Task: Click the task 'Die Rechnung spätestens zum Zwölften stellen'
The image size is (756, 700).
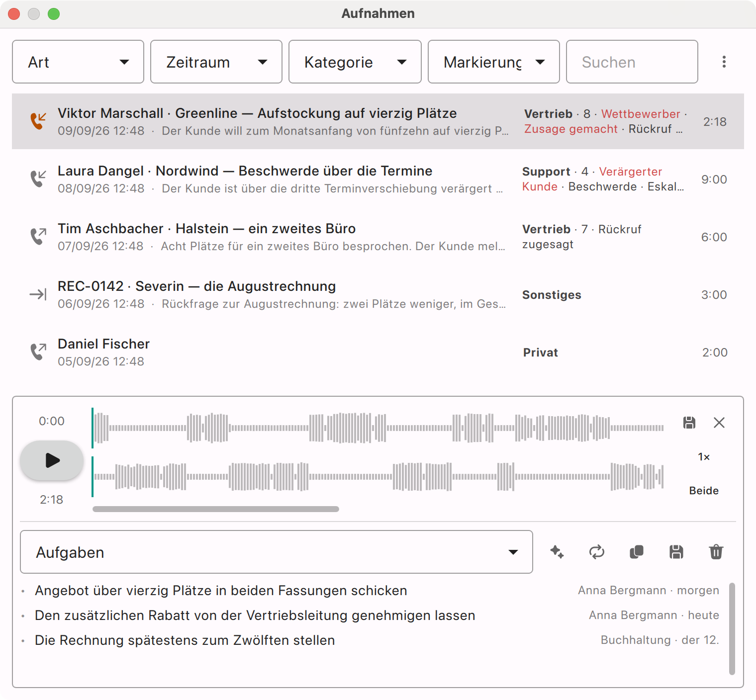Action: (185, 640)
